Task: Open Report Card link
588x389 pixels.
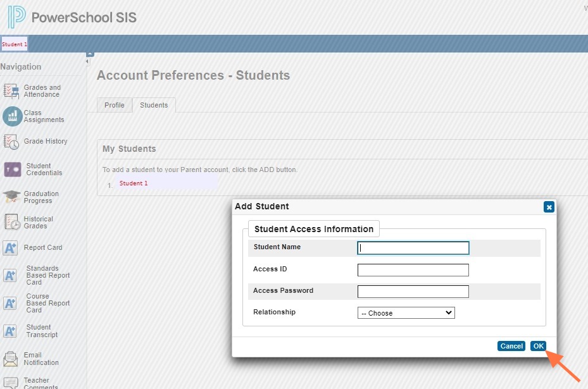Action: coord(43,248)
